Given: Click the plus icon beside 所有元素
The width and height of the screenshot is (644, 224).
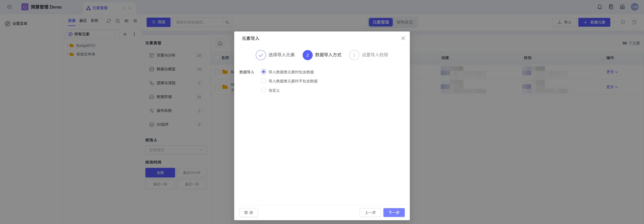Looking at the screenshot, I should (125, 34).
